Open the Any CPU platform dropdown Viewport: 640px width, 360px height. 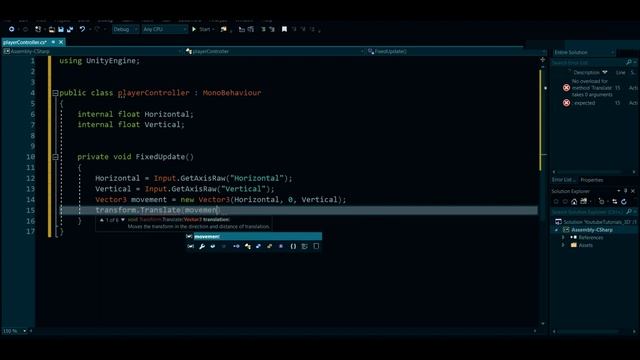coord(164,29)
